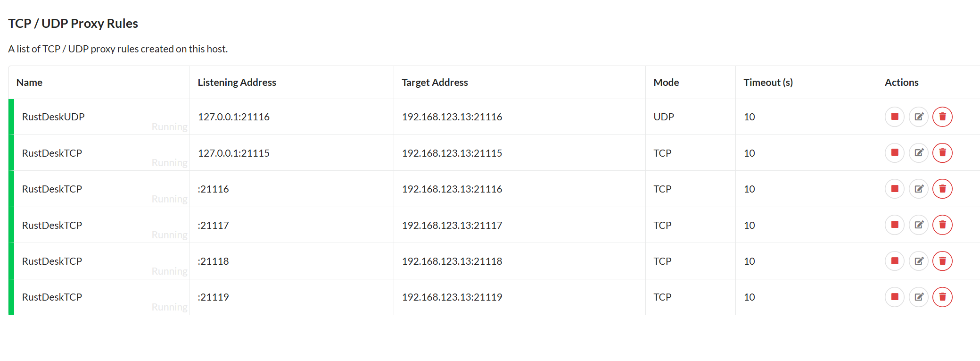This screenshot has height=361, width=980.
Task: Edit the rule listening on :21117
Action: point(918,225)
